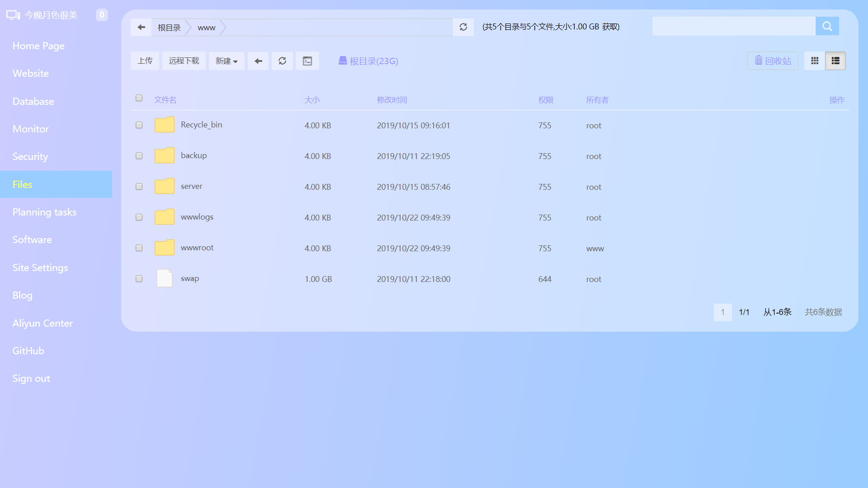Click the 上传 upload button

pyautogui.click(x=145, y=61)
